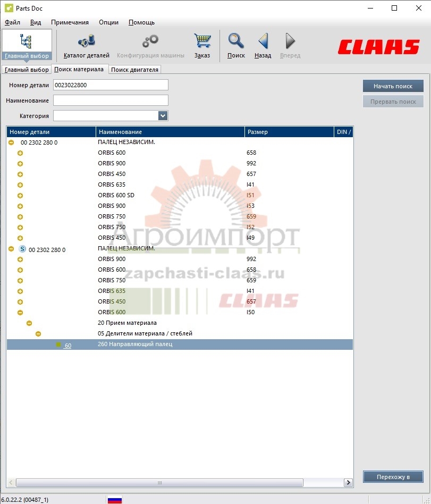This screenshot has width=431, height=504.
Task: Expand the ORBIS 600 SD row
Action: (20, 196)
